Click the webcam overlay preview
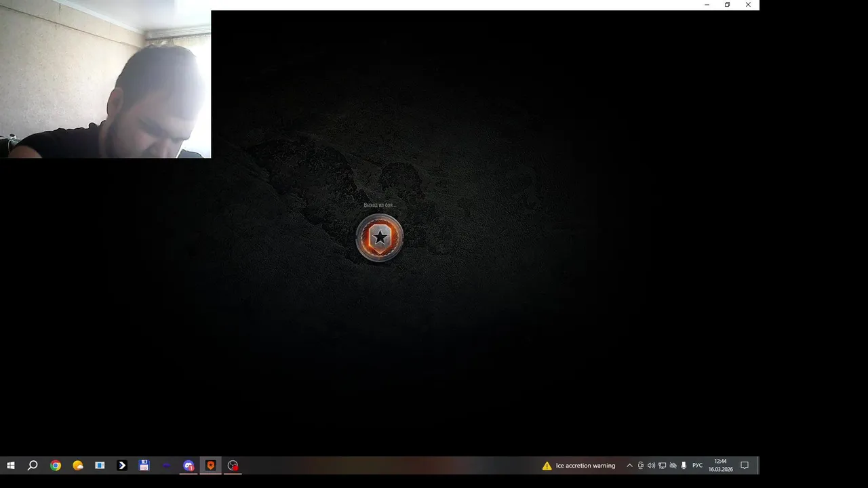 (105, 79)
